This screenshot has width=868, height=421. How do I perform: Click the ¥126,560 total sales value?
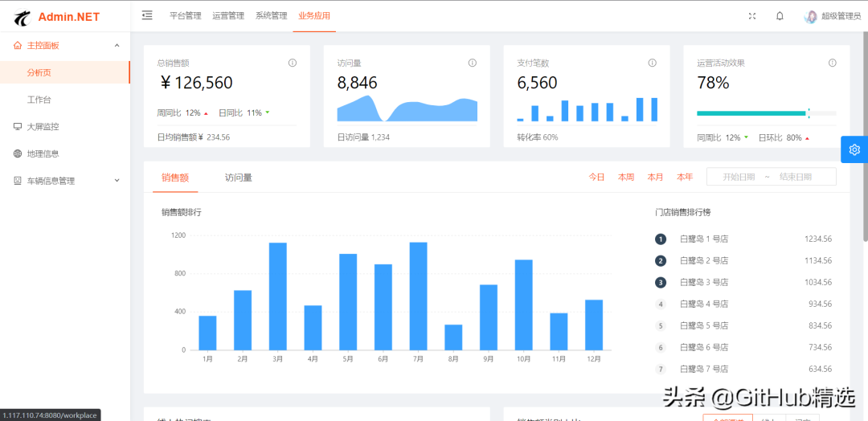(x=196, y=83)
